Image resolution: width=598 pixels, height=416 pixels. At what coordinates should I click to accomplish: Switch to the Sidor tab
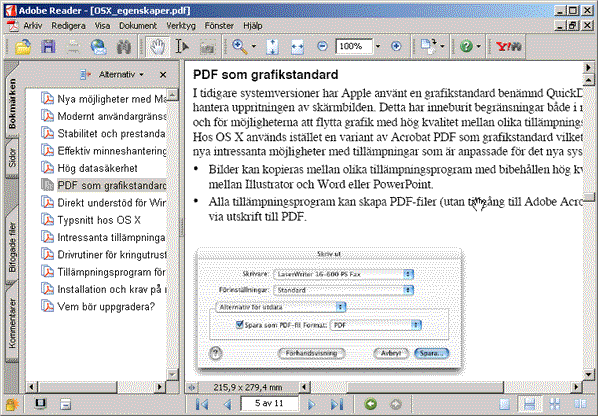click(x=12, y=158)
